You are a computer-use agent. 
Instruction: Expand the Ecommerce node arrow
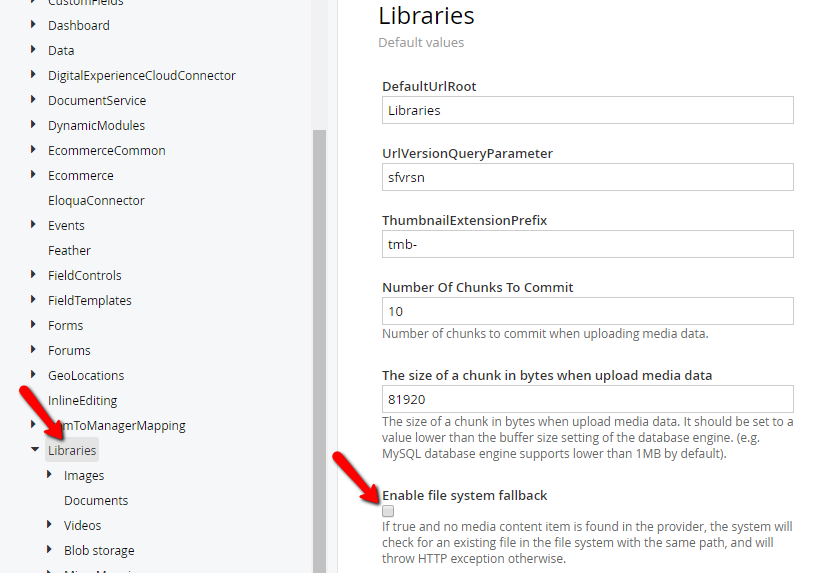(33, 174)
